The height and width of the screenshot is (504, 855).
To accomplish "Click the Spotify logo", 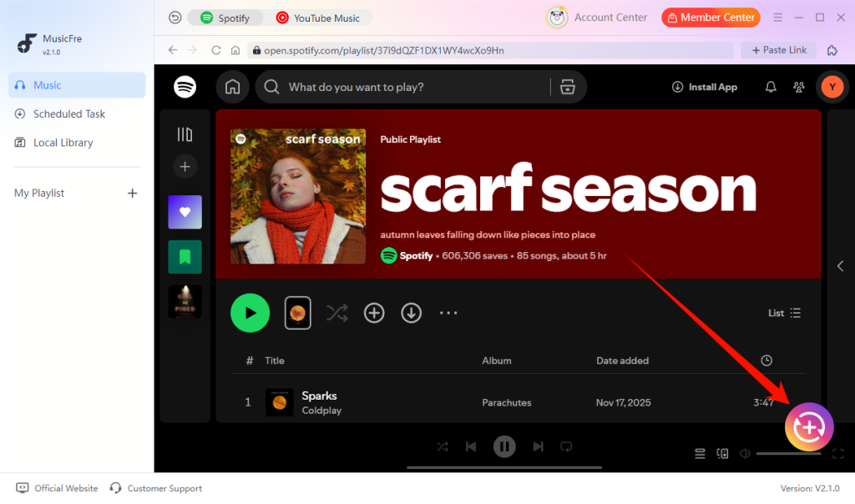I will [185, 87].
